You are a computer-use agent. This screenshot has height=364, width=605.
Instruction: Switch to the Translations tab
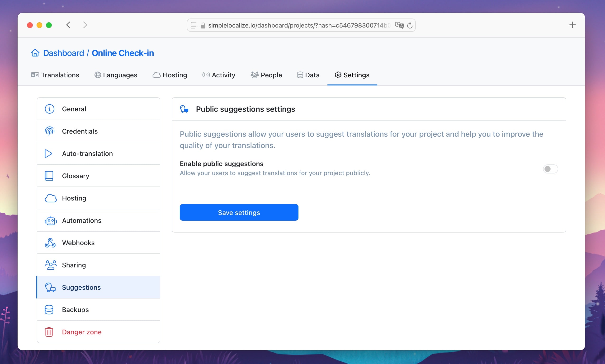[x=55, y=75]
